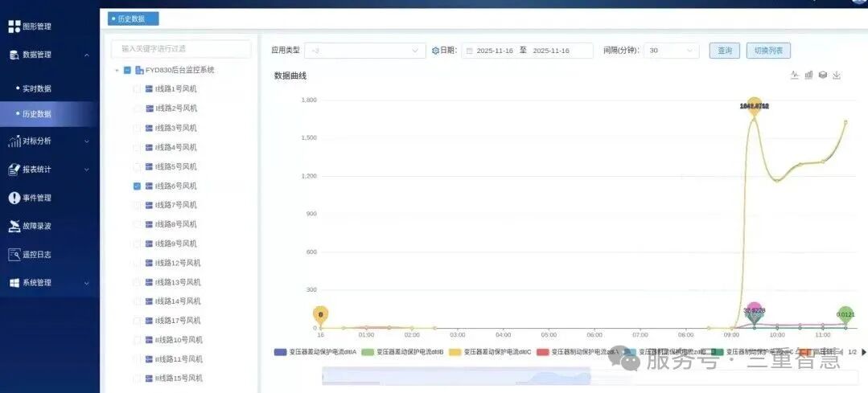Toggle legend 变压器差动保护电流dltIB green swatch

pos(368,351)
